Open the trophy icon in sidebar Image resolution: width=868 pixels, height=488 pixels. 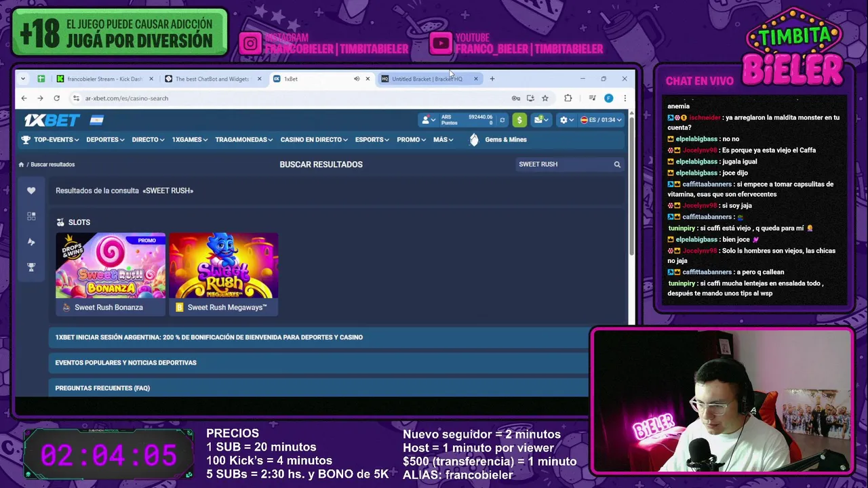(x=31, y=268)
